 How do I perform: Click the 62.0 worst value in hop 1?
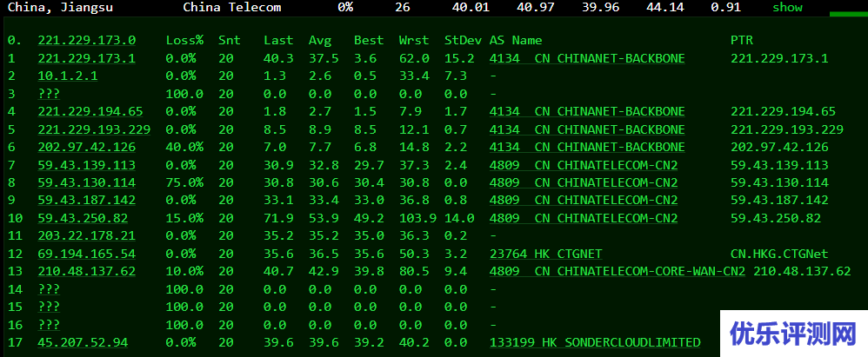[414, 58]
